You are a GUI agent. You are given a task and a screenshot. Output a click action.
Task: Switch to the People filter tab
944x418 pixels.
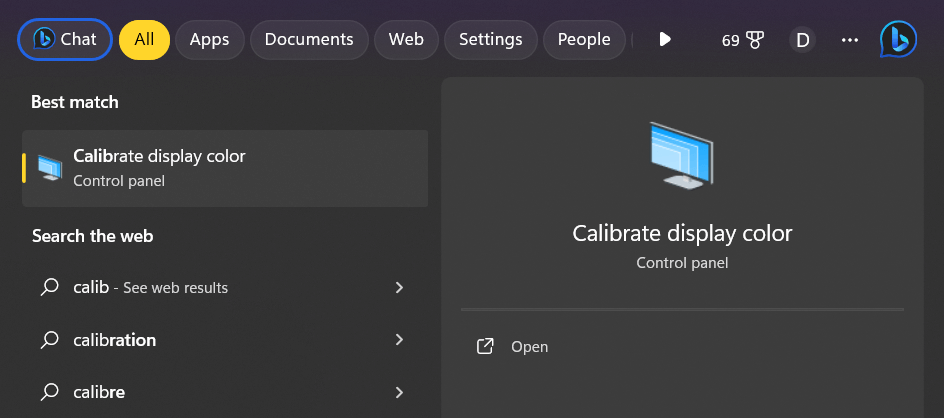pyautogui.click(x=584, y=40)
